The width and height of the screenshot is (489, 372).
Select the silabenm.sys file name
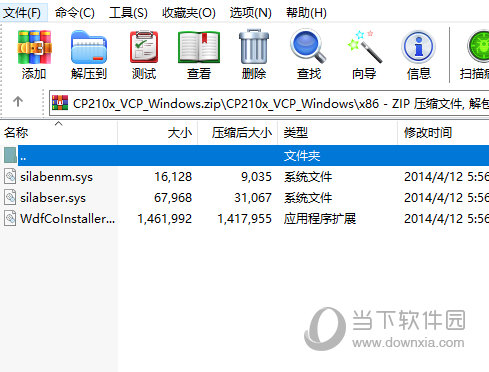tap(56, 177)
